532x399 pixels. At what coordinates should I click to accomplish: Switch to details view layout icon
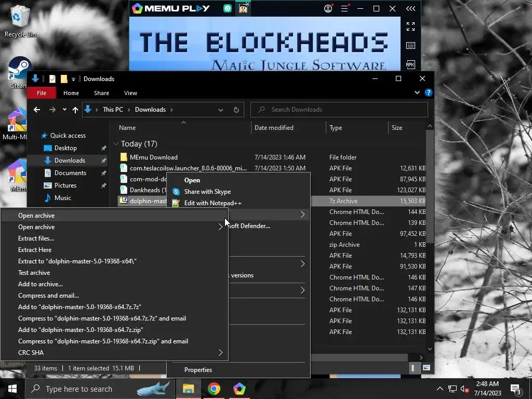coord(413,368)
